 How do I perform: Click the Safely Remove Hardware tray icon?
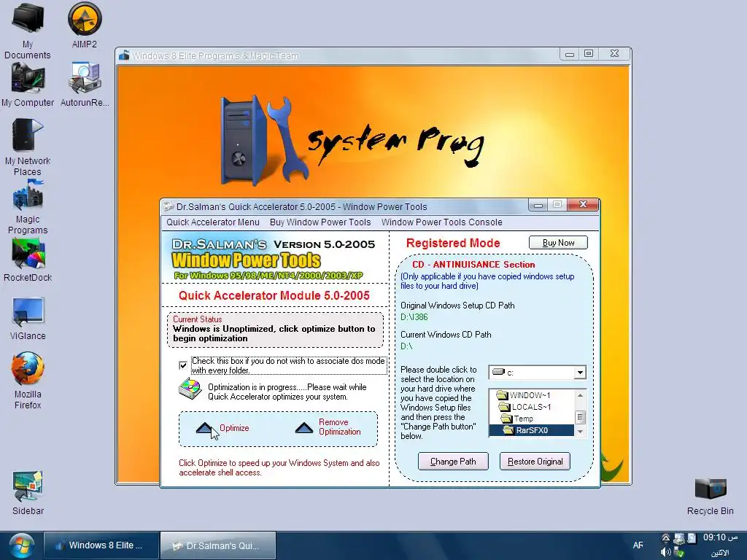coord(679,553)
